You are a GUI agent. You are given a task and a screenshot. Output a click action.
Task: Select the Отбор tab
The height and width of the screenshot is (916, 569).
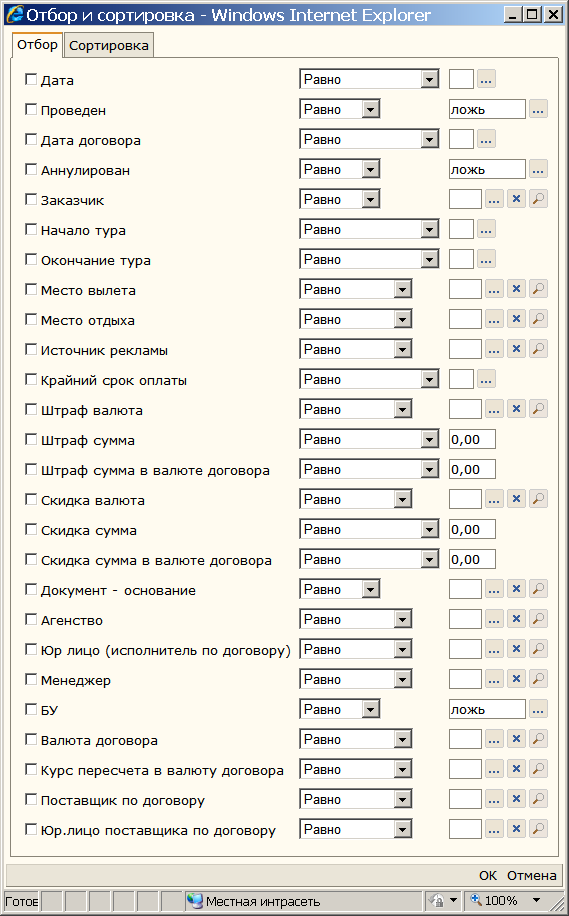coord(37,44)
